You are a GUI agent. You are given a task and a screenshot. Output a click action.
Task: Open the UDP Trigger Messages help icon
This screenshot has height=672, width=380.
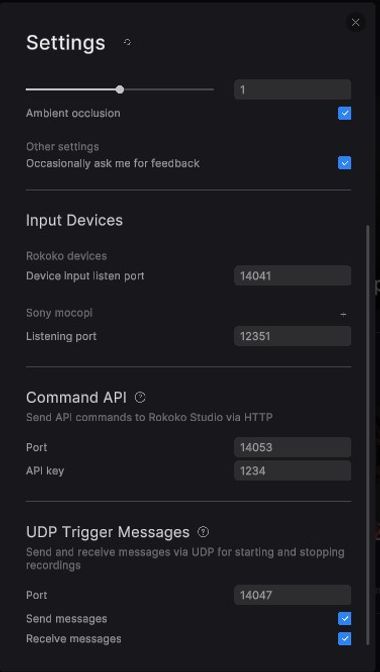pyautogui.click(x=203, y=532)
